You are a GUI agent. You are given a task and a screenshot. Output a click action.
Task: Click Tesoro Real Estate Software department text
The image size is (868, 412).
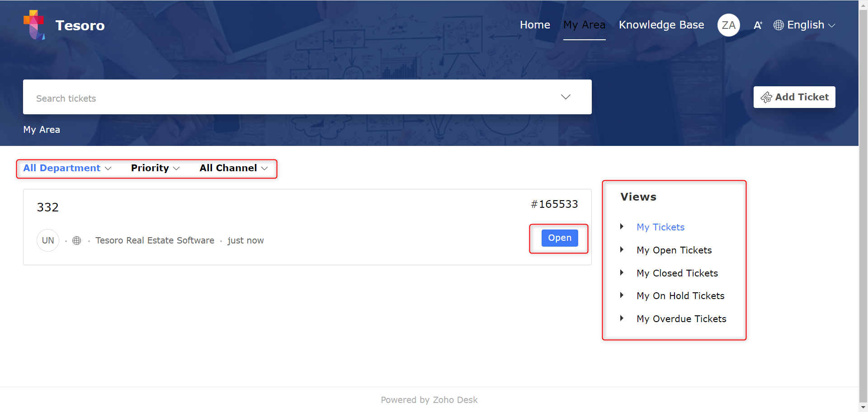coord(155,241)
